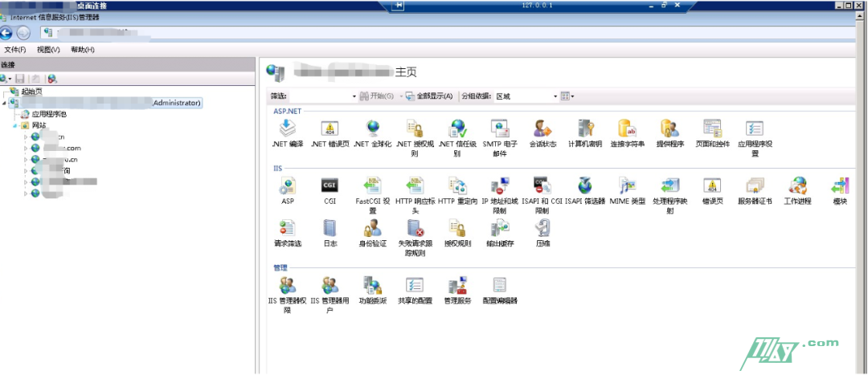The width and height of the screenshot is (868, 375).
Task: Open the 管理服务 icon
Action: [x=457, y=285]
